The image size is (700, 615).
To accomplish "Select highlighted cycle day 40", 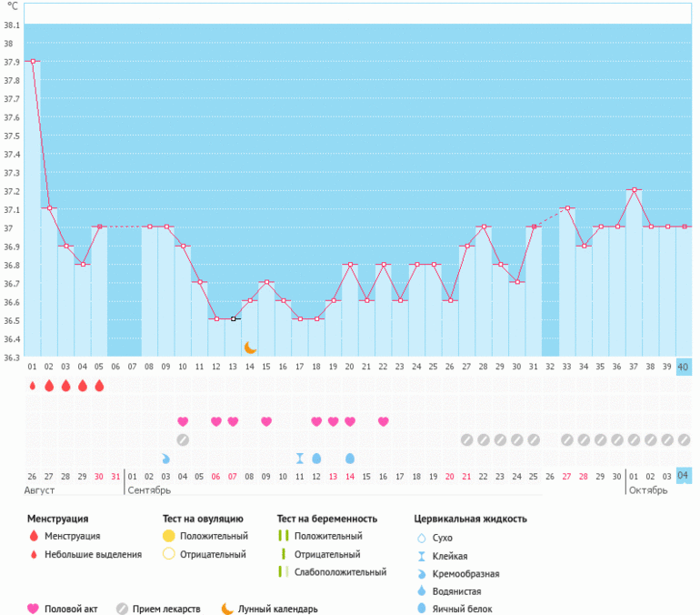I will tap(683, 368).
